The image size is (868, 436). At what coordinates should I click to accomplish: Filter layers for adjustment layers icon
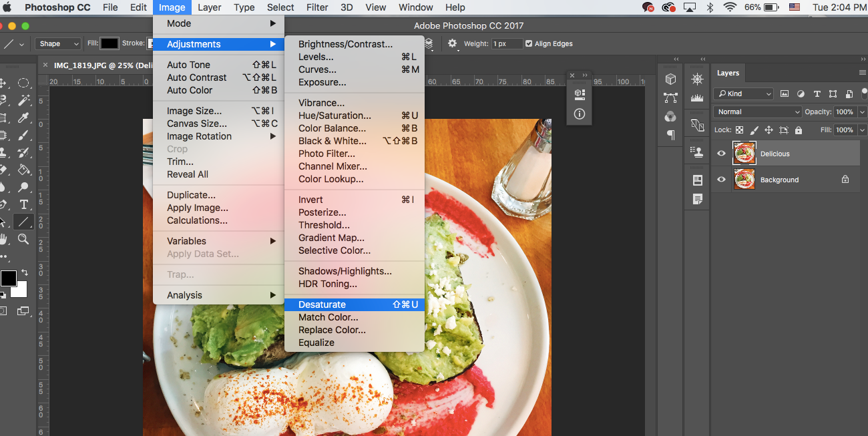[x=801, y=94]
